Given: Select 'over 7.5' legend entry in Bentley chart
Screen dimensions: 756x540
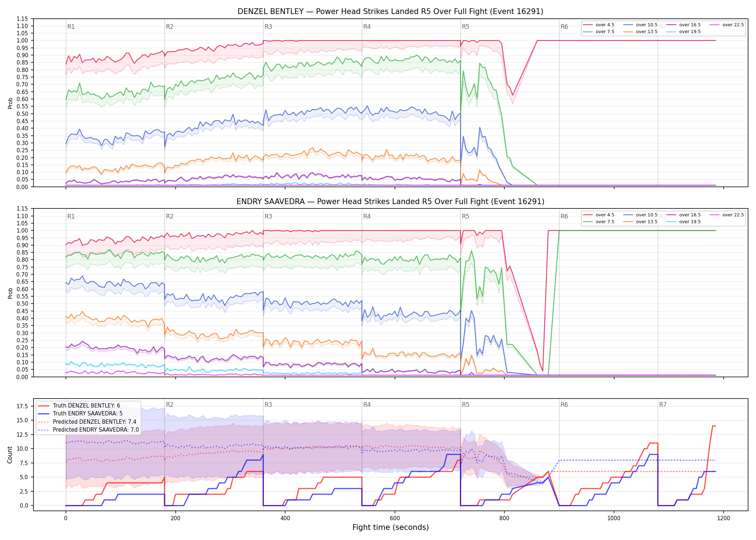Looking at the screenshot, I should click(598, 32).
